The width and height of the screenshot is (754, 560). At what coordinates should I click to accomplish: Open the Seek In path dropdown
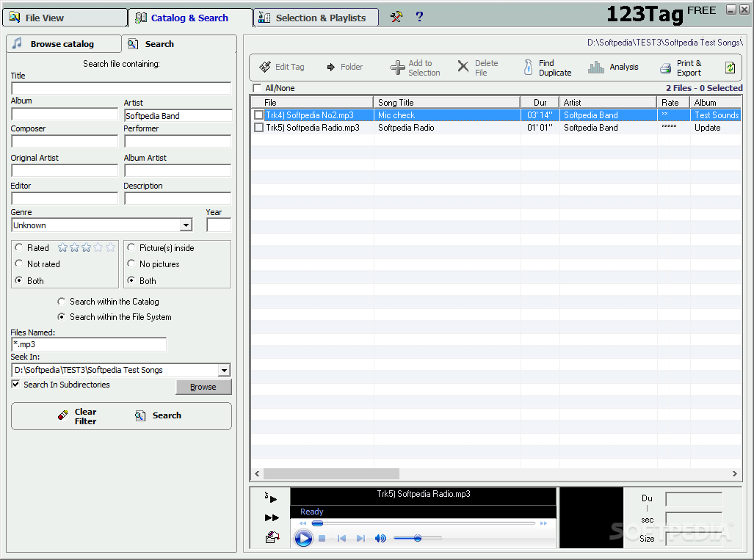coord(224,370)
